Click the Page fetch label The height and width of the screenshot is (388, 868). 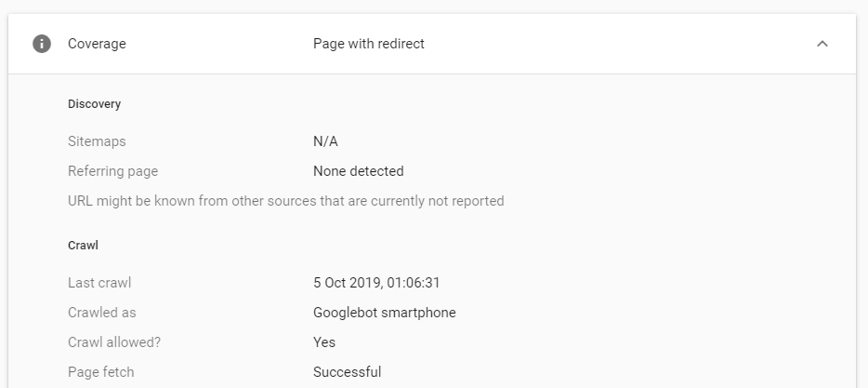[100, 372]
